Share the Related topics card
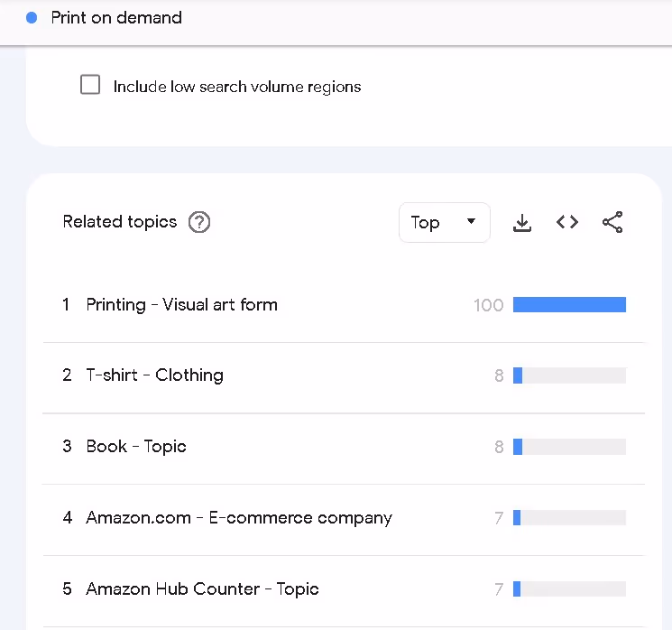Image resolution: width=672 pixels, height=630 pixels. pyautogui.click(x=612, y=222)
